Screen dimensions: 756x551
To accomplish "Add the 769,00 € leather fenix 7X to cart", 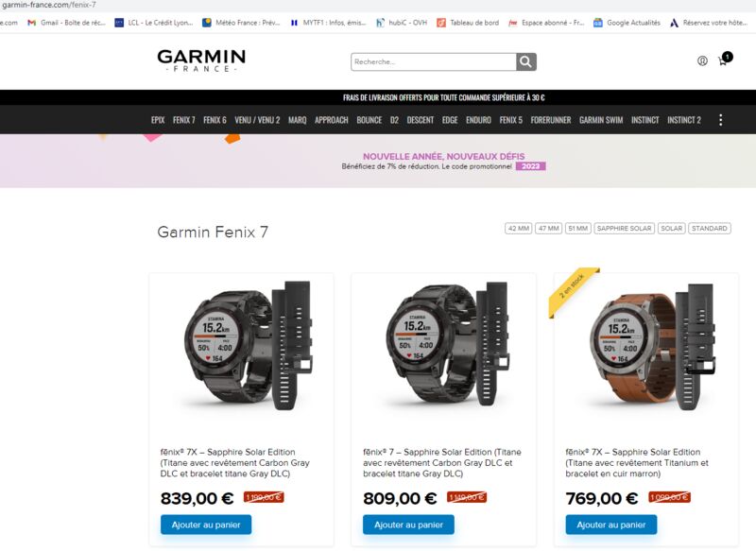I will (610, 525).
